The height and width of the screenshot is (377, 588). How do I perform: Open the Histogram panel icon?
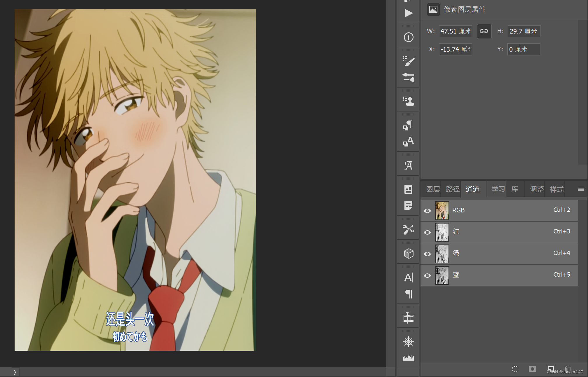tap(409, 358)
